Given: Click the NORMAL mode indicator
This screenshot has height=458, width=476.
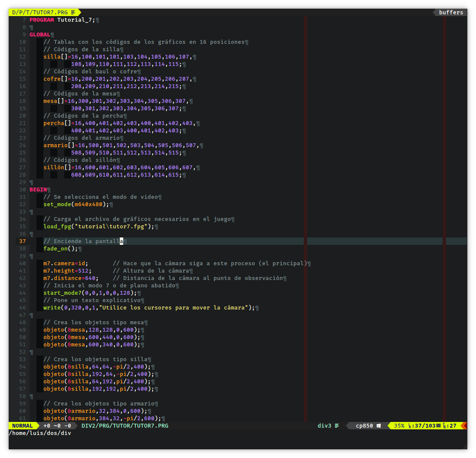Looking at the screenshot, I should pyautogui.click(x=23, y=426).
